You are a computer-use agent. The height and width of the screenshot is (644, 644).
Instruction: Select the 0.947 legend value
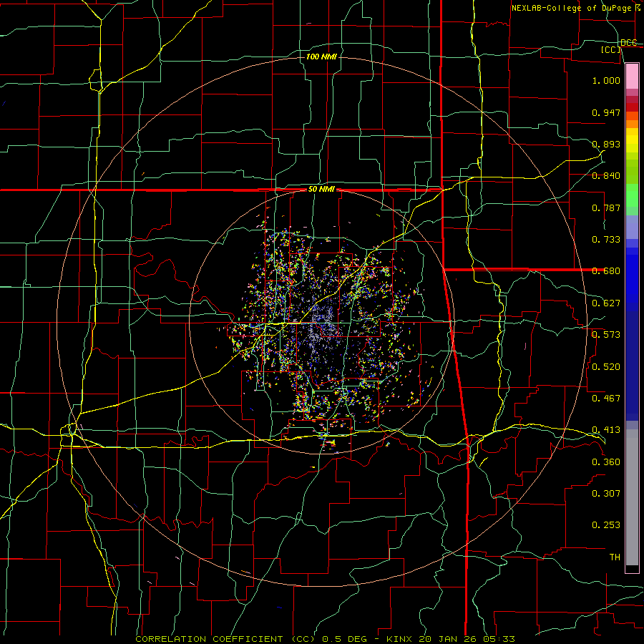[606, 112]
